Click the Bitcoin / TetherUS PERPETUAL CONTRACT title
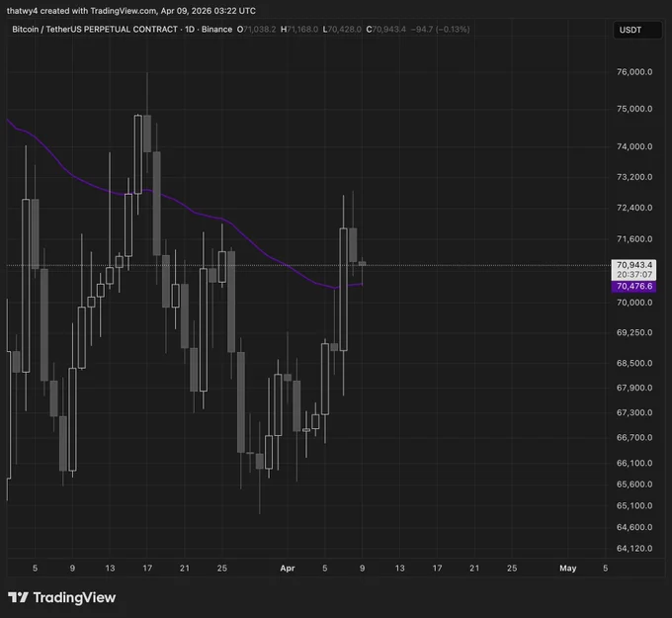This screenshot has height=618, width=672. [x=95, y=29]
